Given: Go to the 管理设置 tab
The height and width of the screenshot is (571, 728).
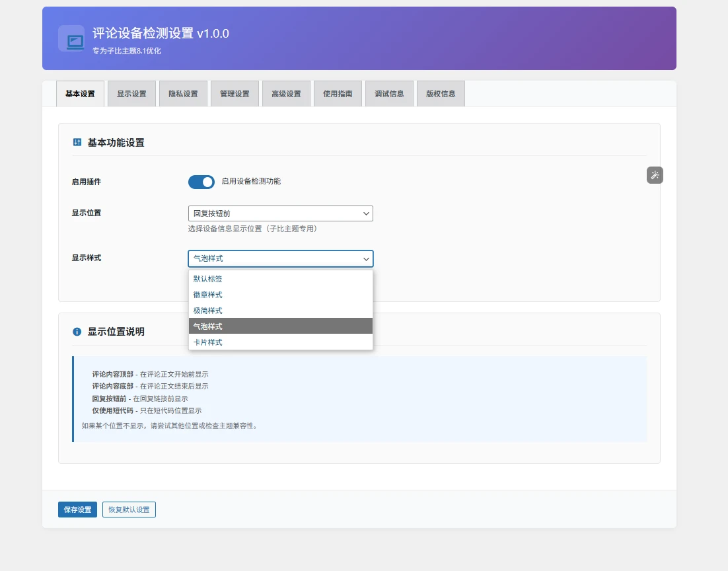Looking at the screenshot, I should coord(235,94).
